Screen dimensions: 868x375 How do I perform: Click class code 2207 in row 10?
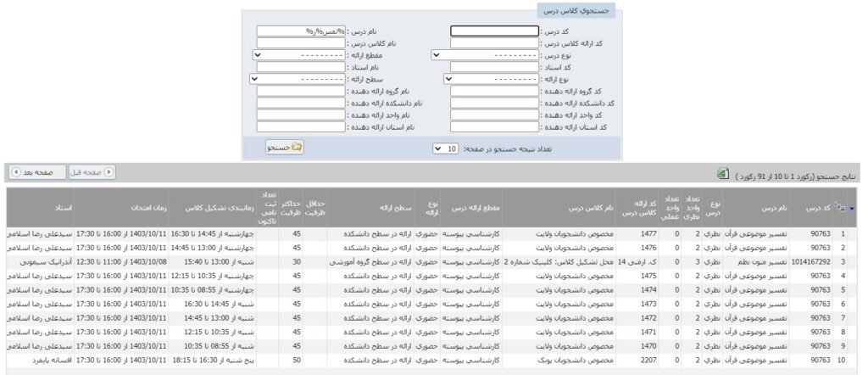coord(648,360)
